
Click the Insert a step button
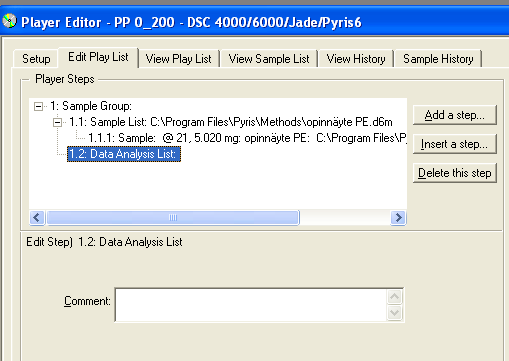pyautogui.click(x=455, y=144)
